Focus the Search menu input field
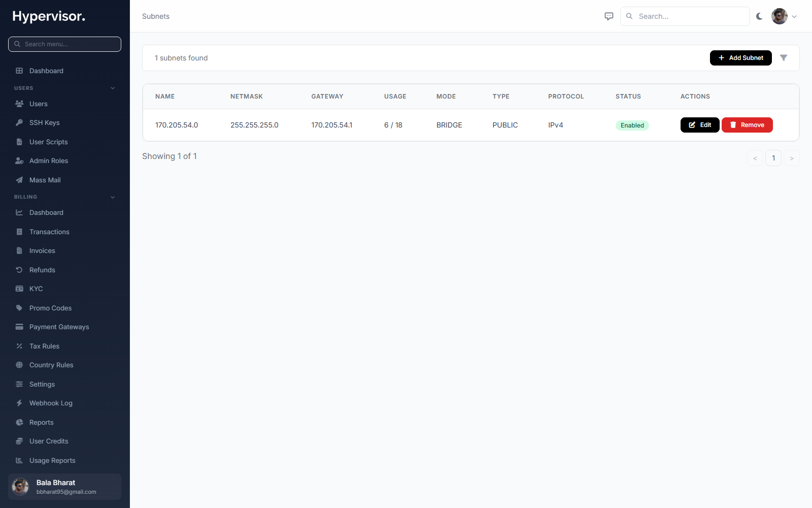This screenshot has width=812, height=508. 65,44
